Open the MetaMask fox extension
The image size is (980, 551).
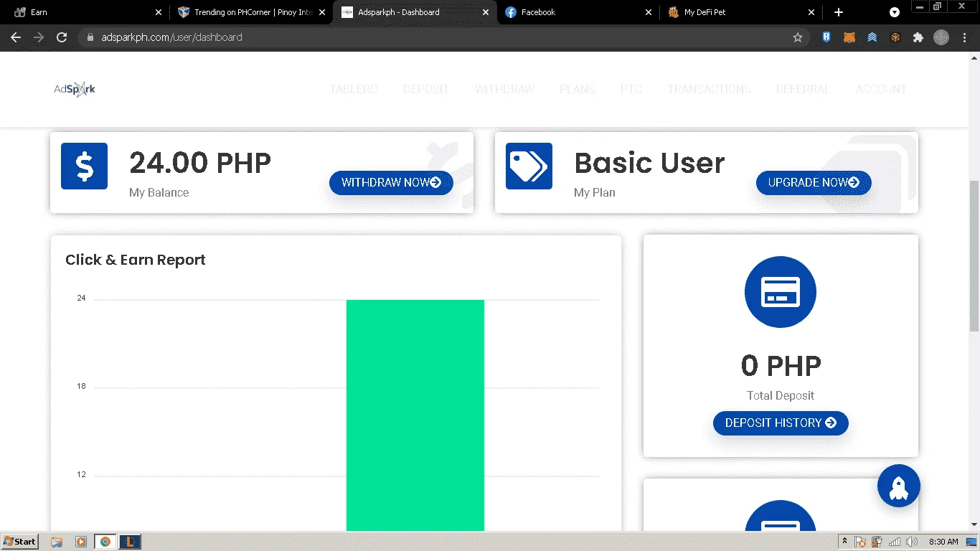[x=849, y=37]
